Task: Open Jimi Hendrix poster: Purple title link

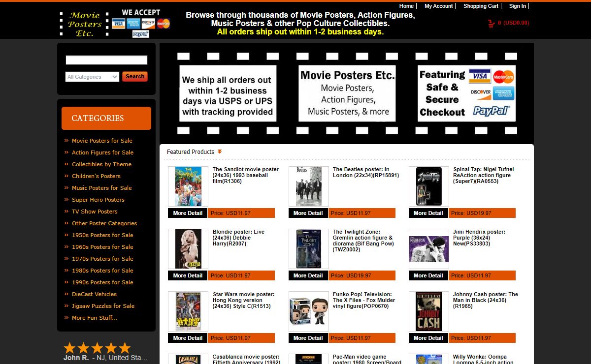Action: tap(479, 238)
